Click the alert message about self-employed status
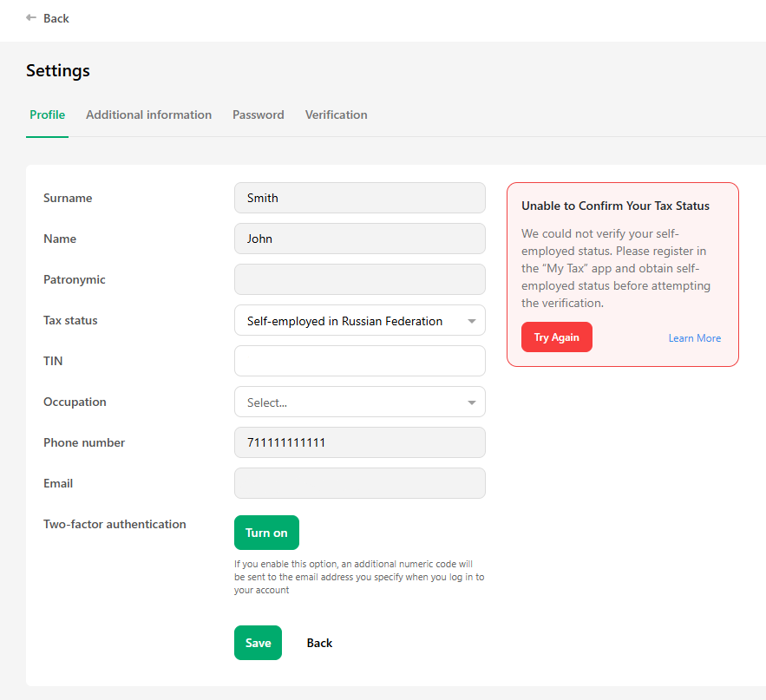The height and width of the screenshot is (700, 766). click(x=616, y=268)
